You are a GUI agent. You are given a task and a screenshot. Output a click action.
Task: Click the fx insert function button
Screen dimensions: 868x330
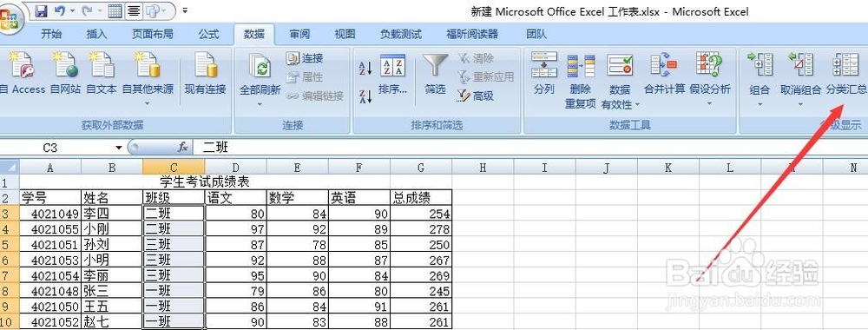click(x=182, y=148)
